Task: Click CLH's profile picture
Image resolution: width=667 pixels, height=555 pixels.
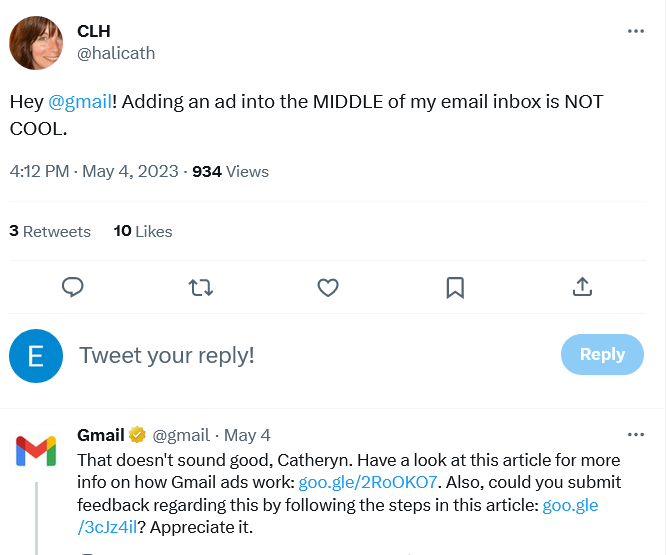Action: click(x=36, y=43)
